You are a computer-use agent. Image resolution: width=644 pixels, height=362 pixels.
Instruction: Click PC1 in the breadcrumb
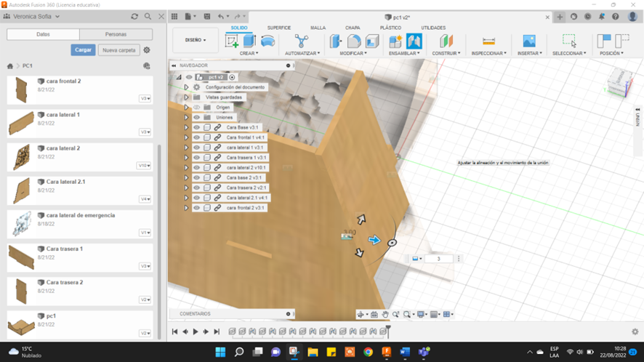tap(28, 65)
